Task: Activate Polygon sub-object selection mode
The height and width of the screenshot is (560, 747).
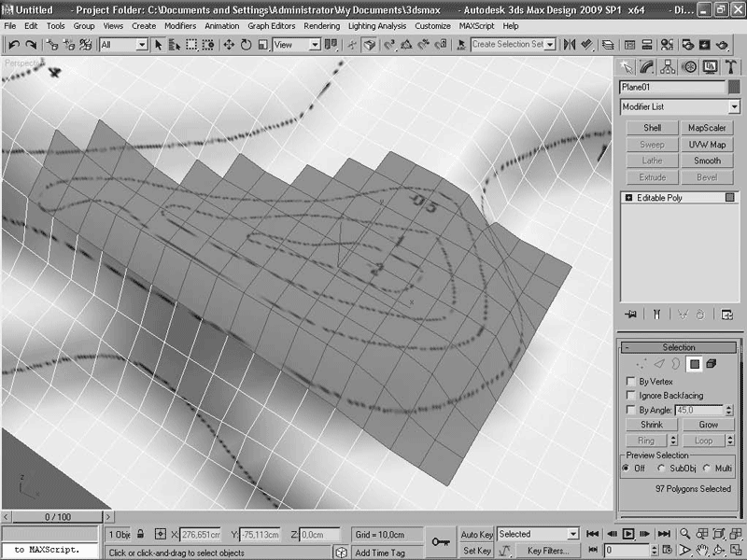Action: click(x=694, y=364)
